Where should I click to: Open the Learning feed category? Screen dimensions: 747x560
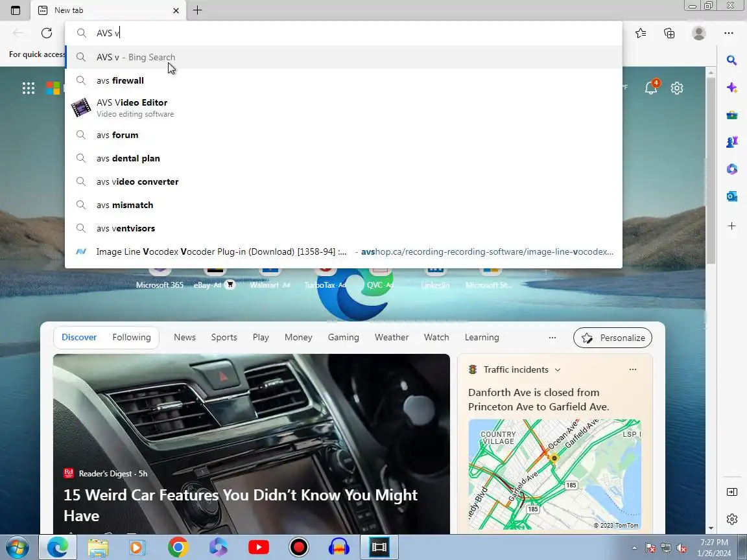[482, 337]
